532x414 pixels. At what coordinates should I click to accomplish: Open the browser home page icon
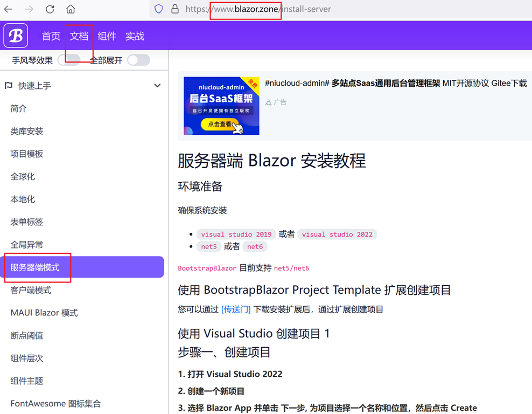coord(71,9)
